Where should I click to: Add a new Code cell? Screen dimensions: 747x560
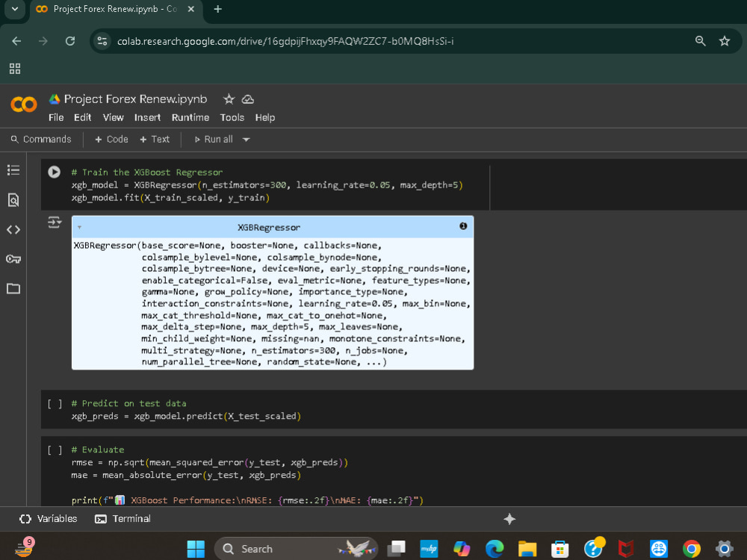pyautogui.click(x=111, y=140)
